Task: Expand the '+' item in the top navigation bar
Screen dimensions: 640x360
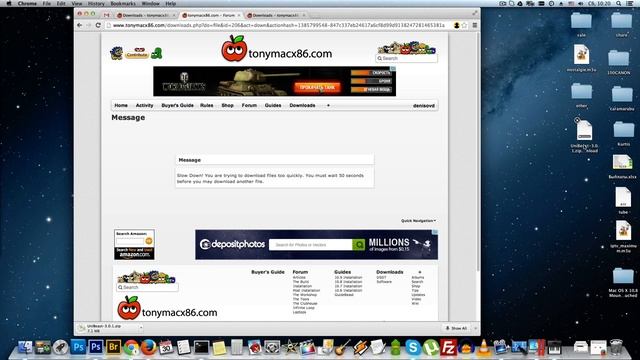Action: 328,105
